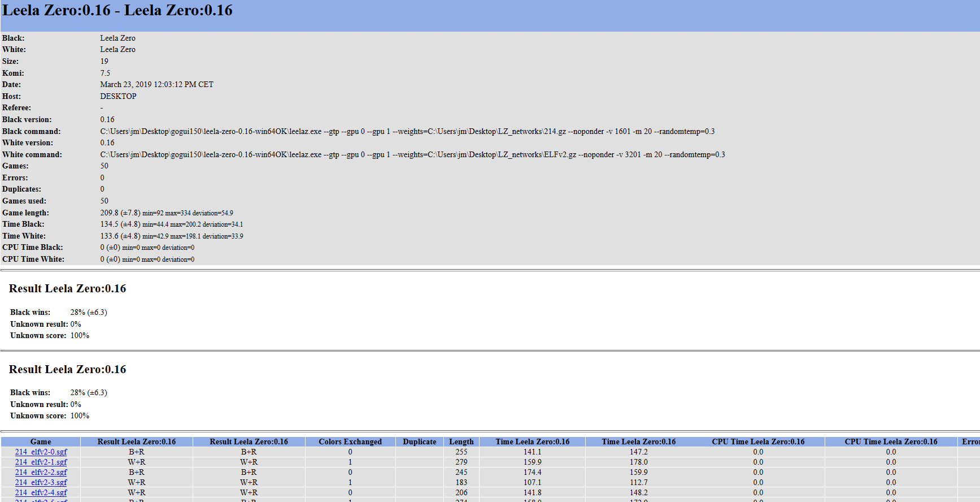Click the 'Duplicates:' label
Screen dimensions: 980x502
click(21, 189)
